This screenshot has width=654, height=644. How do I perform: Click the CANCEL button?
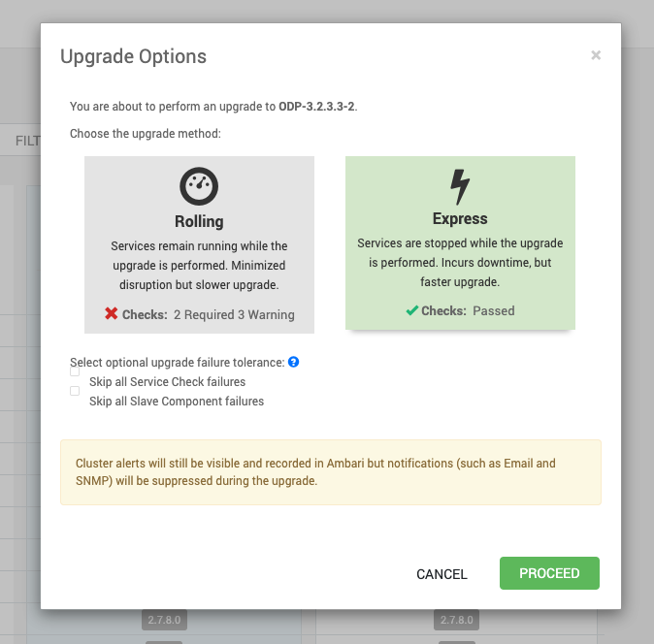(x=441, y=574)
